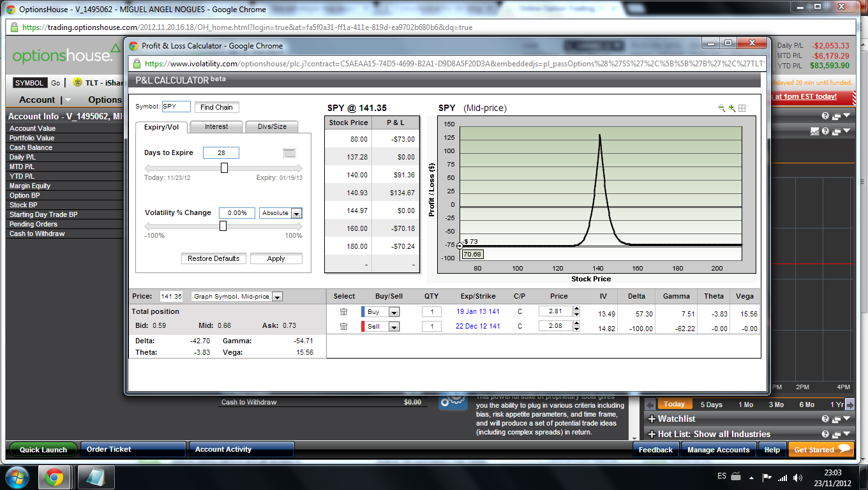
Task: Expand the Watchlist panel
Action: 652,419
